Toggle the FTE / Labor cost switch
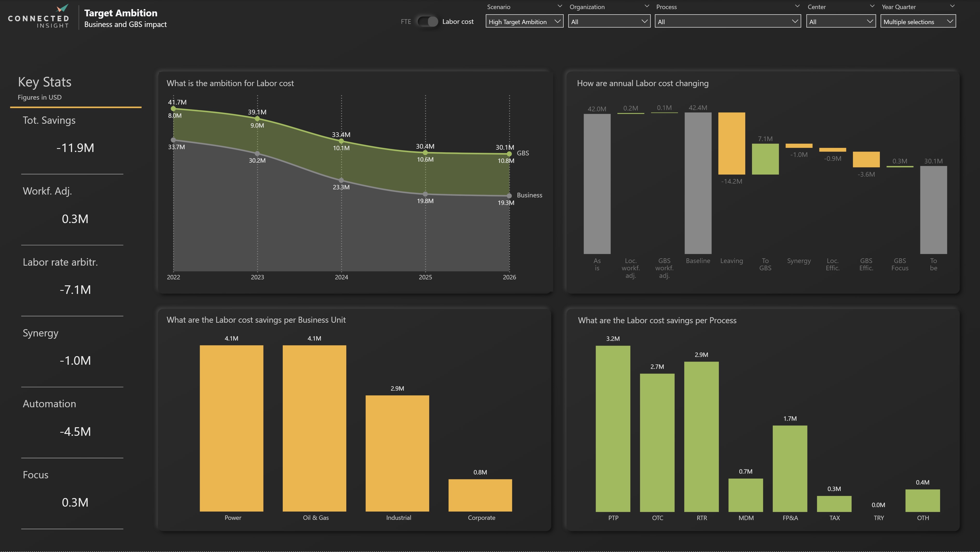The width and height of the screenshot is (980, 552). [427, 22]
